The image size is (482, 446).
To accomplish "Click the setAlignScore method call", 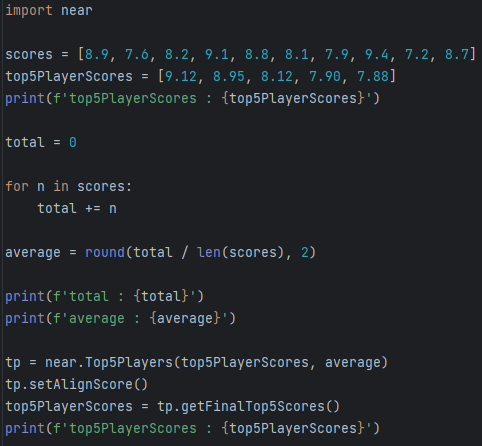I will pyautogui.click(x=81, y=384).
